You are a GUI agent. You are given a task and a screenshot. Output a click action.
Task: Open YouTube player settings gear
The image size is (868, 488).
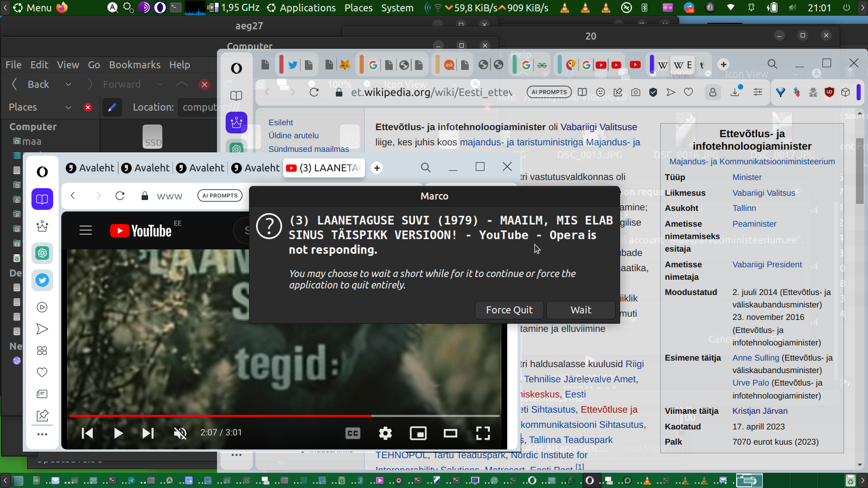(385, 433)
